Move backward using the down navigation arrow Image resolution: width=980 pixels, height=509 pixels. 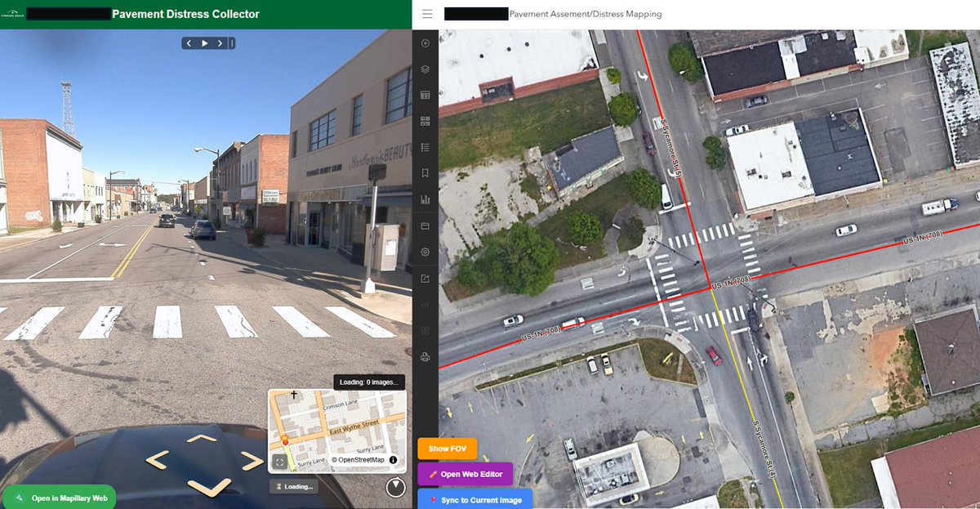tap(210, 488)
